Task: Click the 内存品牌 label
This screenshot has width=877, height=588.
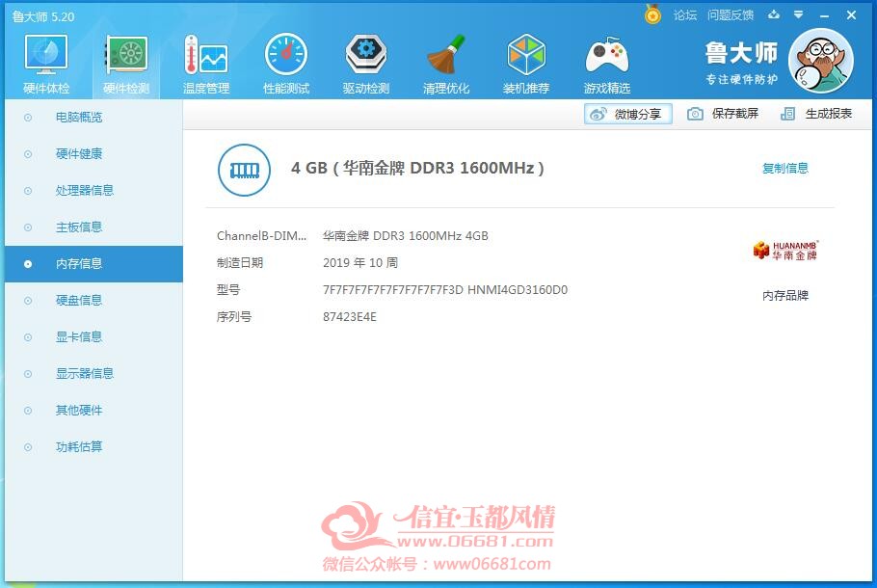Action: pyautogui.click(x=785, y=295)
